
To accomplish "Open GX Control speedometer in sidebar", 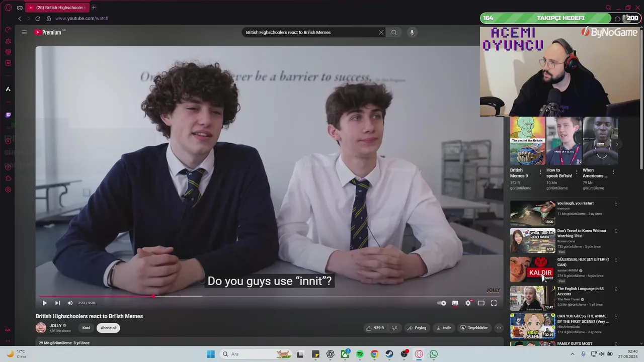I will click(x=8, y=30).
